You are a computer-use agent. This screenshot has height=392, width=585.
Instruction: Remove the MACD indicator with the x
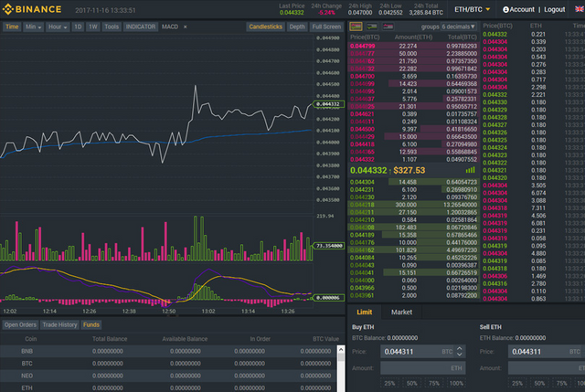pos(185,26)
